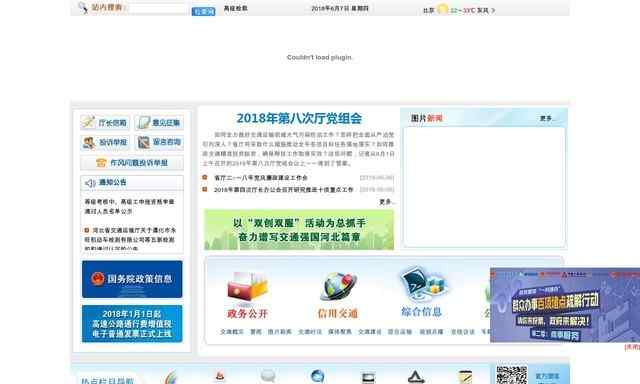This screenshot has height=384, width=640.
Task: Open the 河北省交通运输厅 notice item
Action: pos(130,239)
